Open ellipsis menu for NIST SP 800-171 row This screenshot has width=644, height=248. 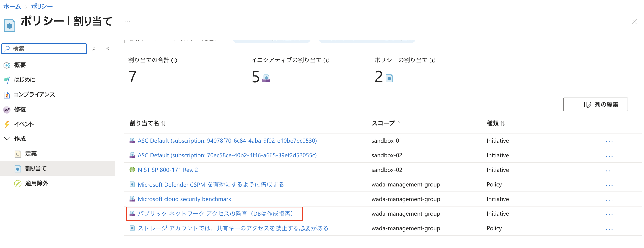coord(609,170)
